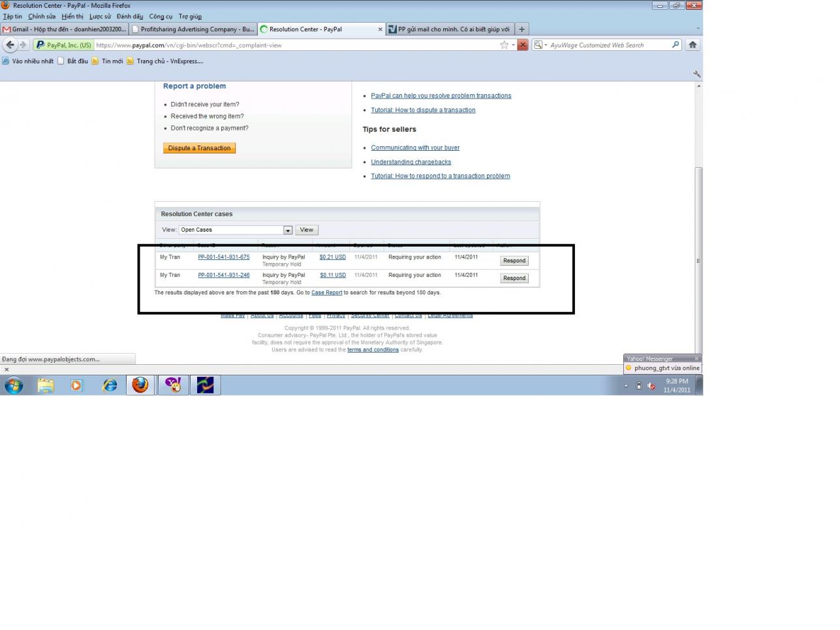Click the power icon in system tray
840x630 pixels.
point(639,386)
